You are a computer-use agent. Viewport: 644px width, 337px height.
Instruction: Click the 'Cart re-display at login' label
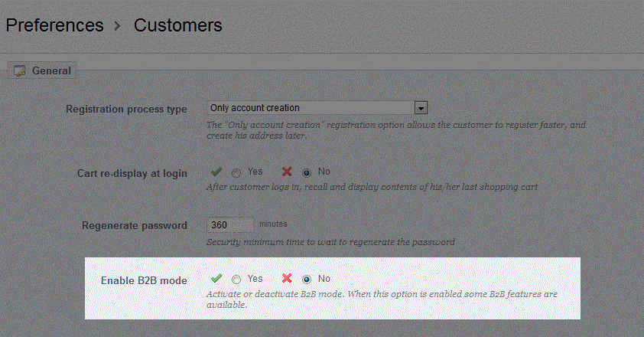[132, 174]
